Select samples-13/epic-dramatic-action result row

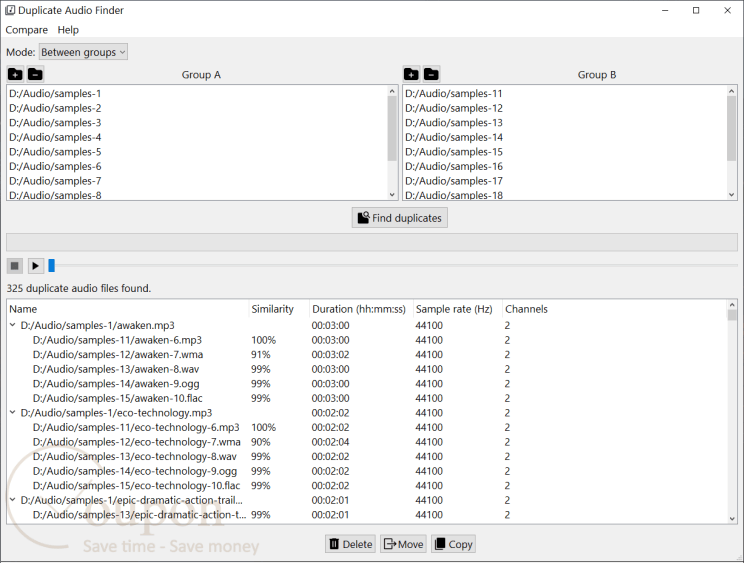click(x=367, y=515)
